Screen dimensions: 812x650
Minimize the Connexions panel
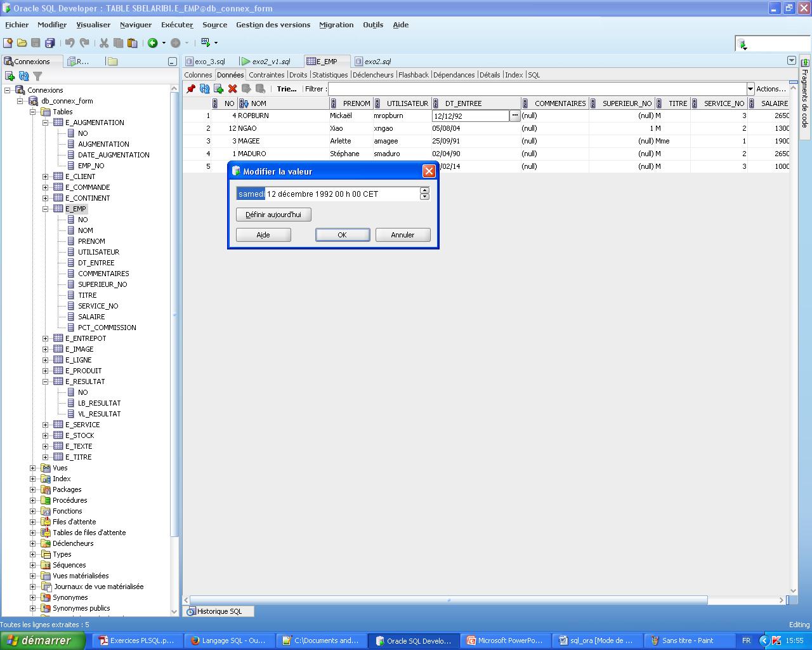pyautogui.click(x=172, y=62)
